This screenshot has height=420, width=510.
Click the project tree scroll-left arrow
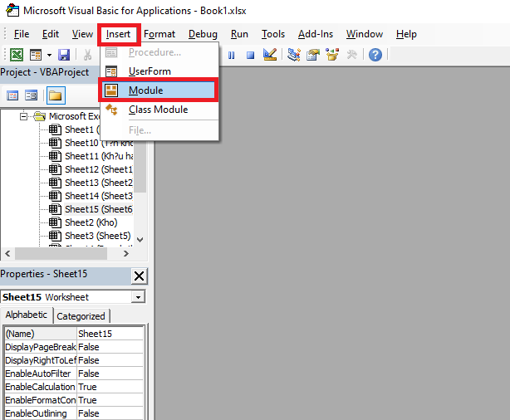pyautogui.click(x=7, y=253)
